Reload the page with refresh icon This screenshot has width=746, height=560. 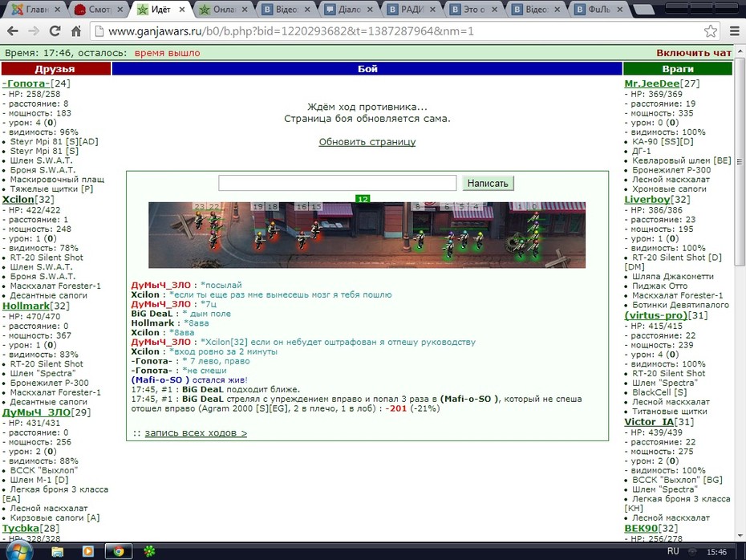pos(55,31)
